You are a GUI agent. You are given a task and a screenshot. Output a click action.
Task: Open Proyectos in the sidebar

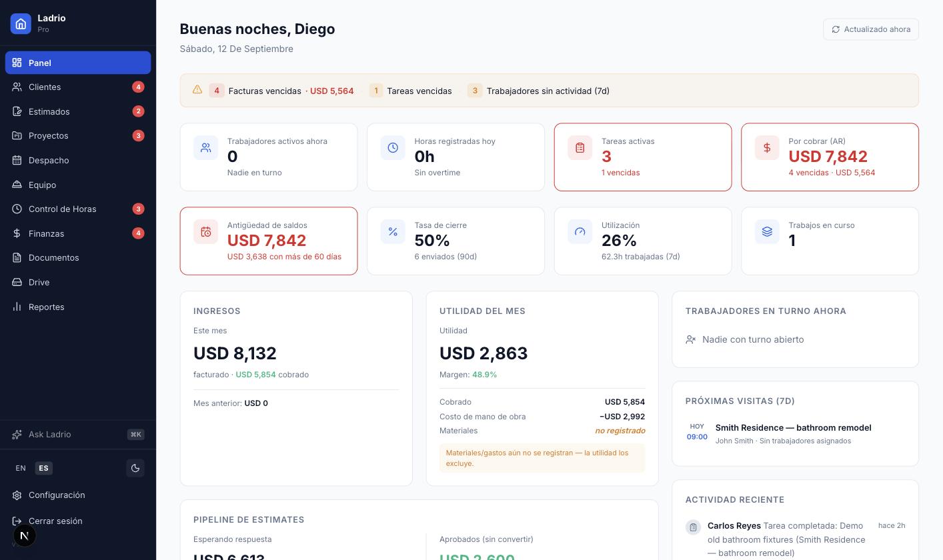click(78, 135)
